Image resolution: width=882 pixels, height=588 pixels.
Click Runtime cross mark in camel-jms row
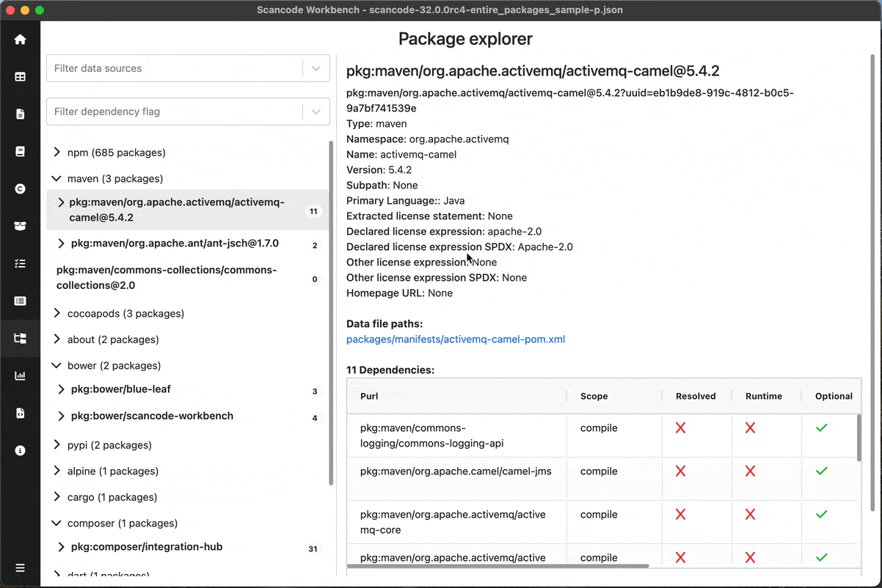pos(750,471)
